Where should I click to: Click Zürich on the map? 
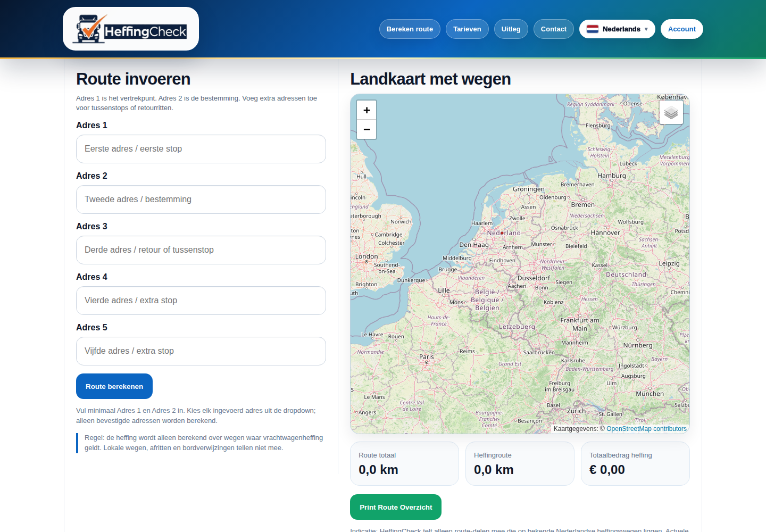pyautogui.click(x=576, y=411)
